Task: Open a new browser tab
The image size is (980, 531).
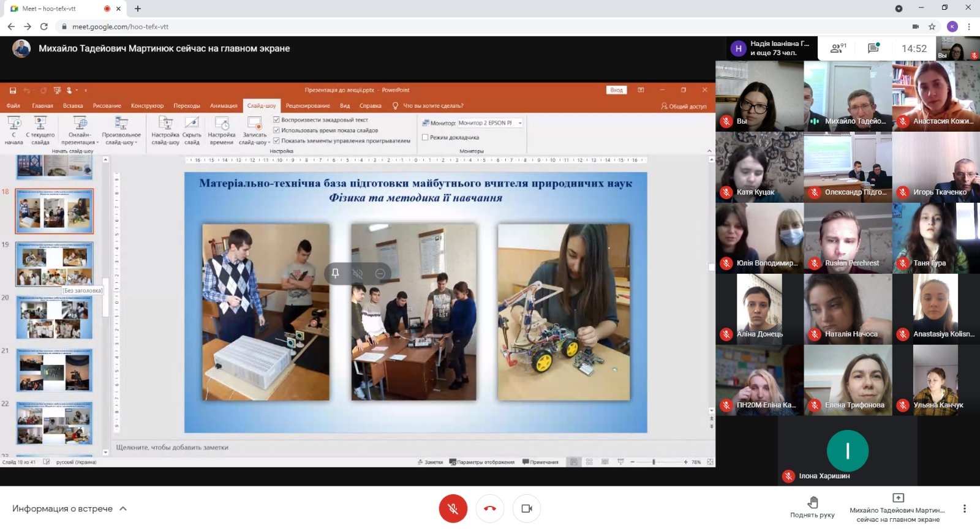Action: [x=138, y=9]
